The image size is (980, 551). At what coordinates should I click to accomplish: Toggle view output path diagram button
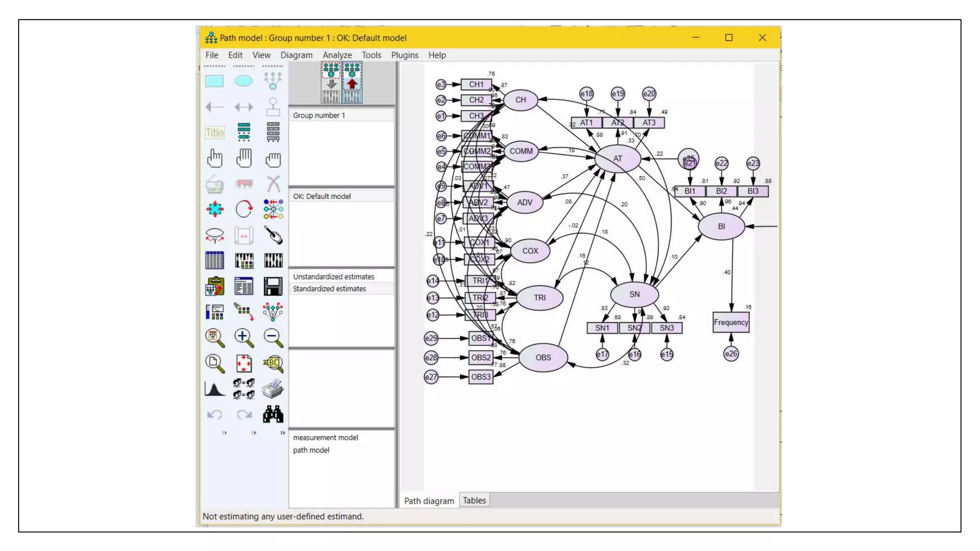pyautogui.click(x=352, y=83)
